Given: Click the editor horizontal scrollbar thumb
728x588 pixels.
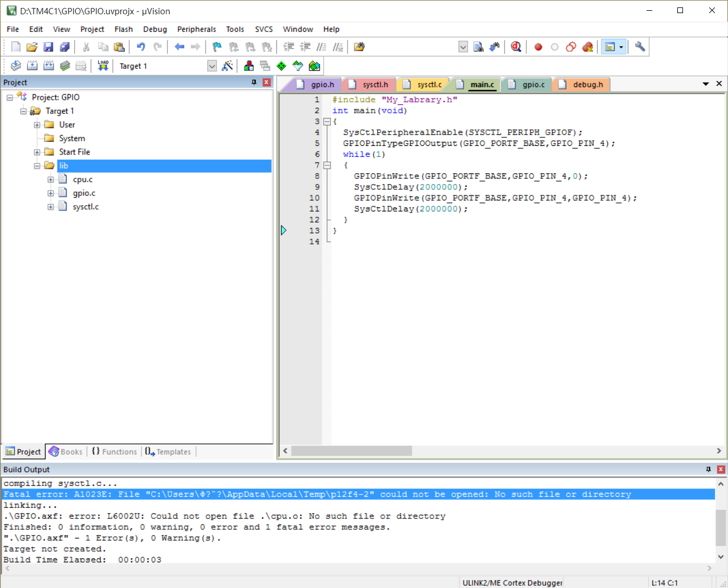Looking at the screenshot, I should [351, 451].
